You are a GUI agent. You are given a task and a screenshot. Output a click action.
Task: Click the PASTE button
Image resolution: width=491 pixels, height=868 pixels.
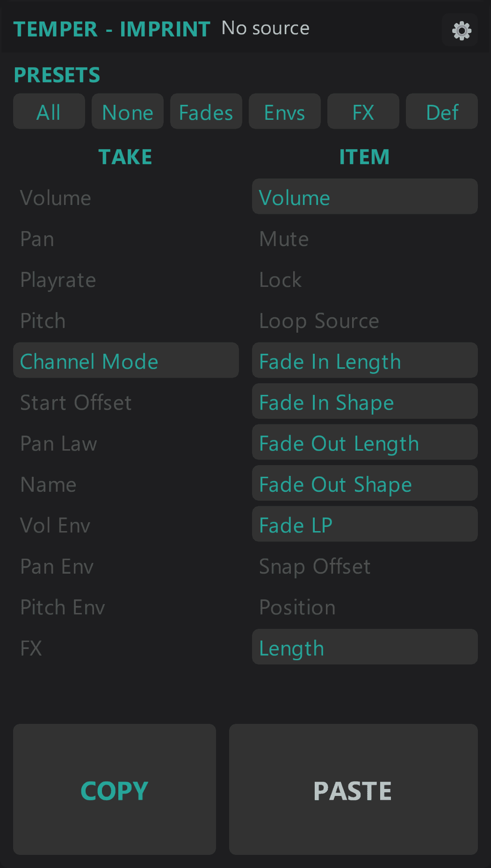(353, 790)
